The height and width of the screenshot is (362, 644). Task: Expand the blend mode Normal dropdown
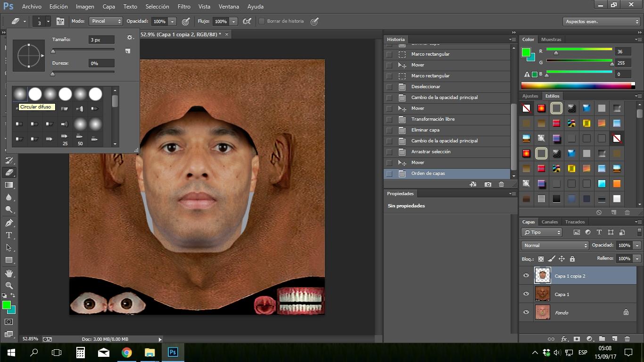pos(555,246)
